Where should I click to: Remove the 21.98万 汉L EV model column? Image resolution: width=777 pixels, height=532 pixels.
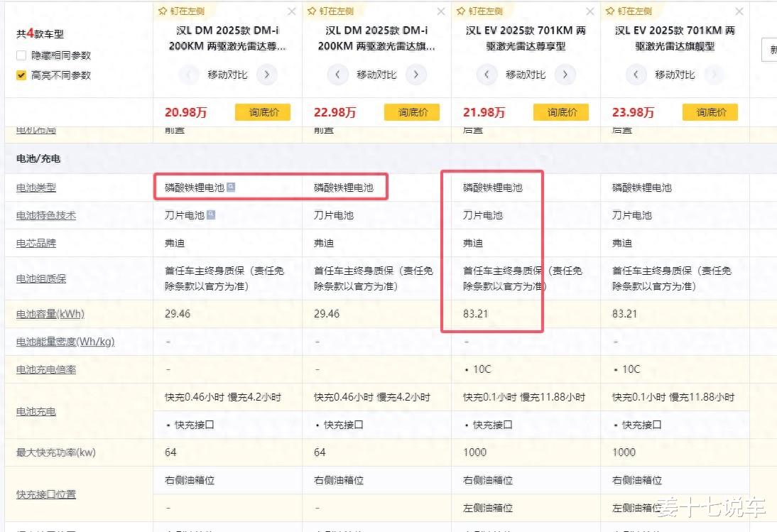pos(590,11)
